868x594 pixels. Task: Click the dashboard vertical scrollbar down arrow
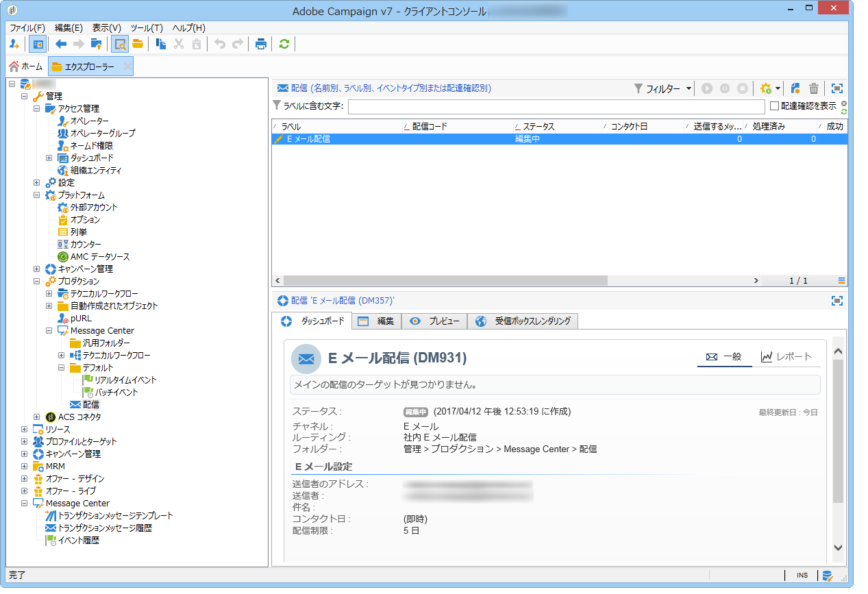(x=838, y=547)
